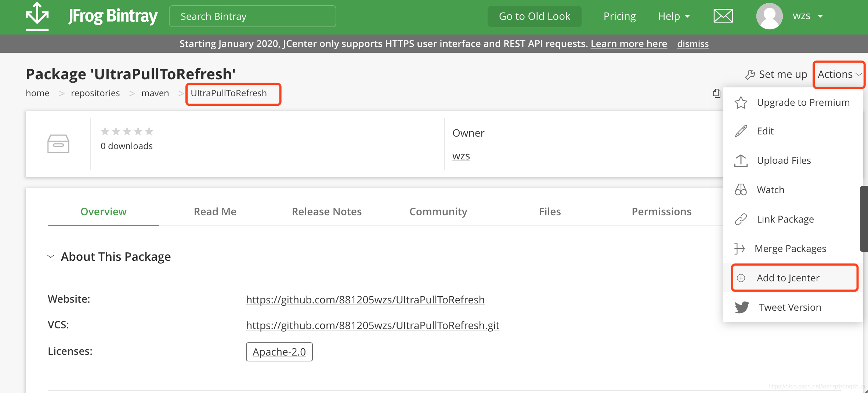Open the Website GitHub link

365,300
